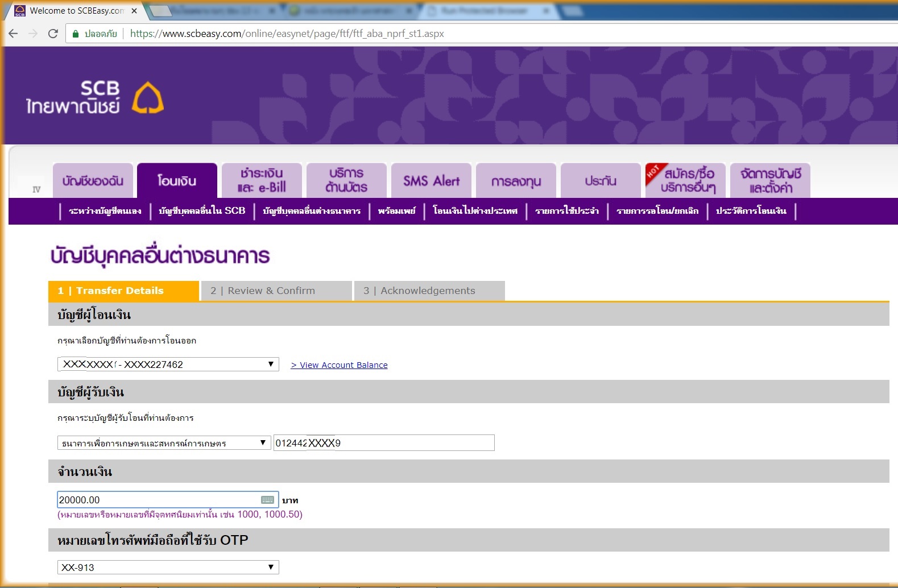Close the Welcome to SCBEasy browser tab
This screenshot has height=588, width=898.
[x=134, y=11]
